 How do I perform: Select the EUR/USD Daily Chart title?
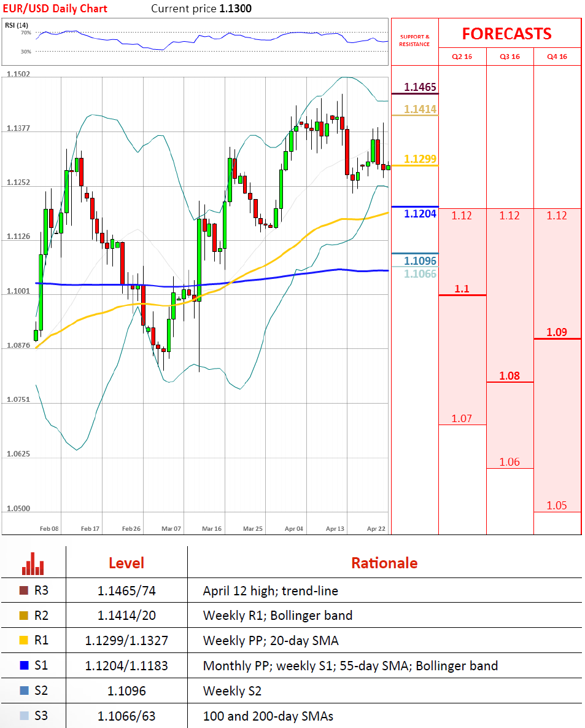tap(55, 9)
